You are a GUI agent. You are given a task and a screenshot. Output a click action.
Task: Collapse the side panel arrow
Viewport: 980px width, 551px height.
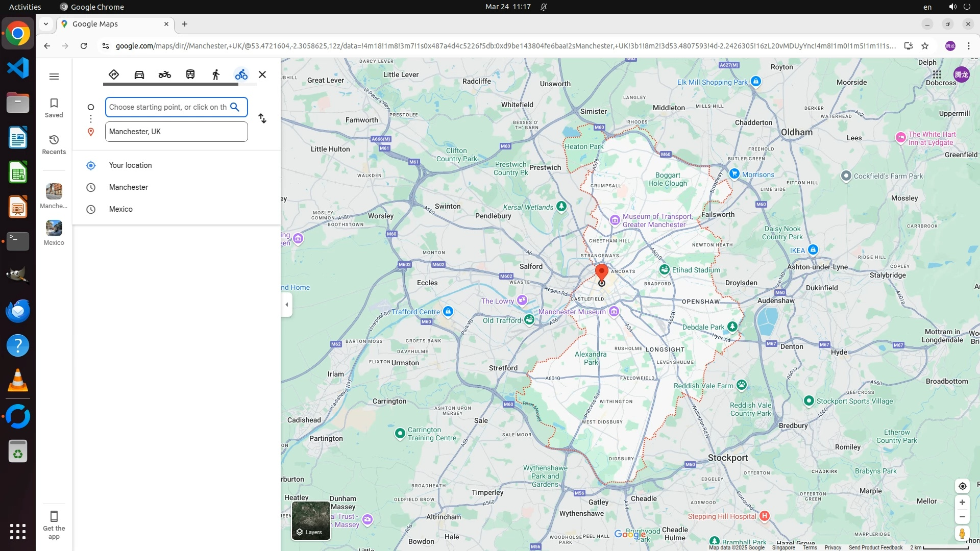point(287,305)
